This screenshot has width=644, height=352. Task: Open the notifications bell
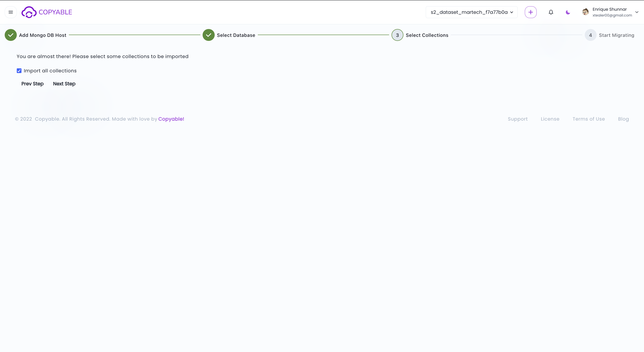551,12
